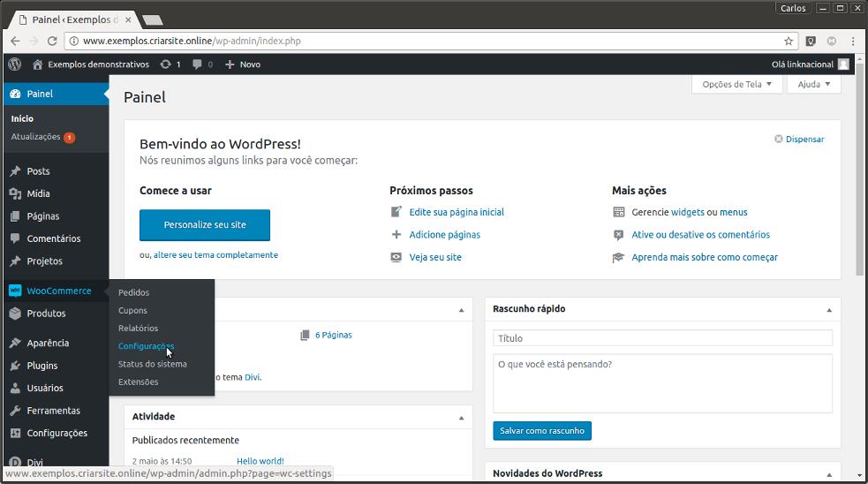Screen dimensions: 868x484
Task: Open the Edite sua página inicial link
Action: click(x=457, y=212)
